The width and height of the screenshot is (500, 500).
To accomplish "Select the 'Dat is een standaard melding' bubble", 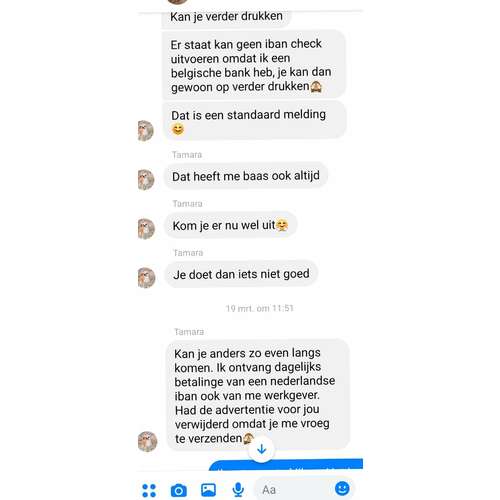I will tap(255, 120).
